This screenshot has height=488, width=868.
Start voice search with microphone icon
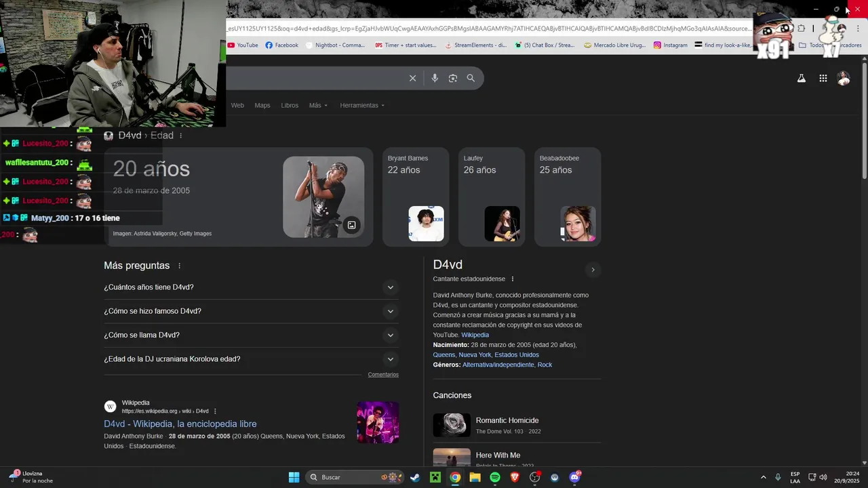tap(435, 78)
